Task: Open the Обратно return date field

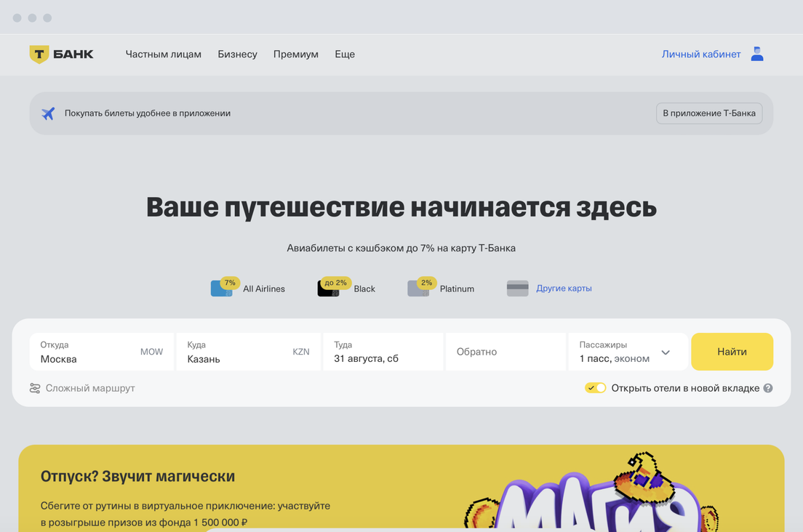Action: point(506,352)
